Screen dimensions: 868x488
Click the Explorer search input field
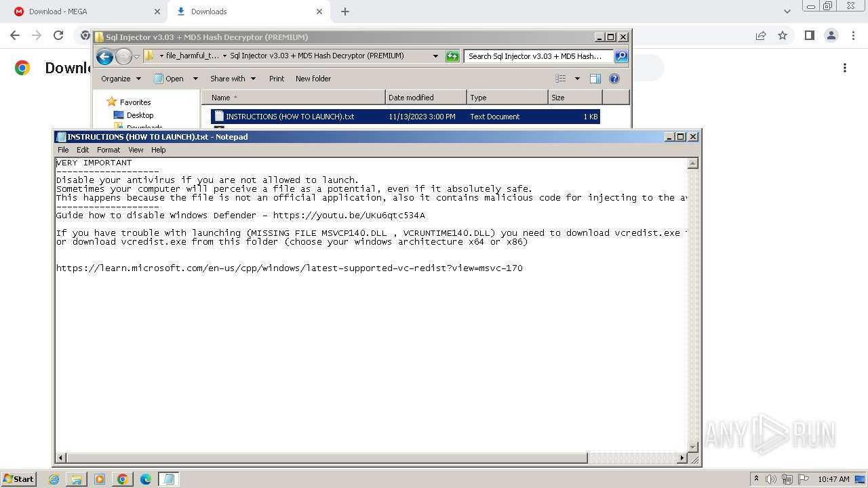(x=539, y=56)
